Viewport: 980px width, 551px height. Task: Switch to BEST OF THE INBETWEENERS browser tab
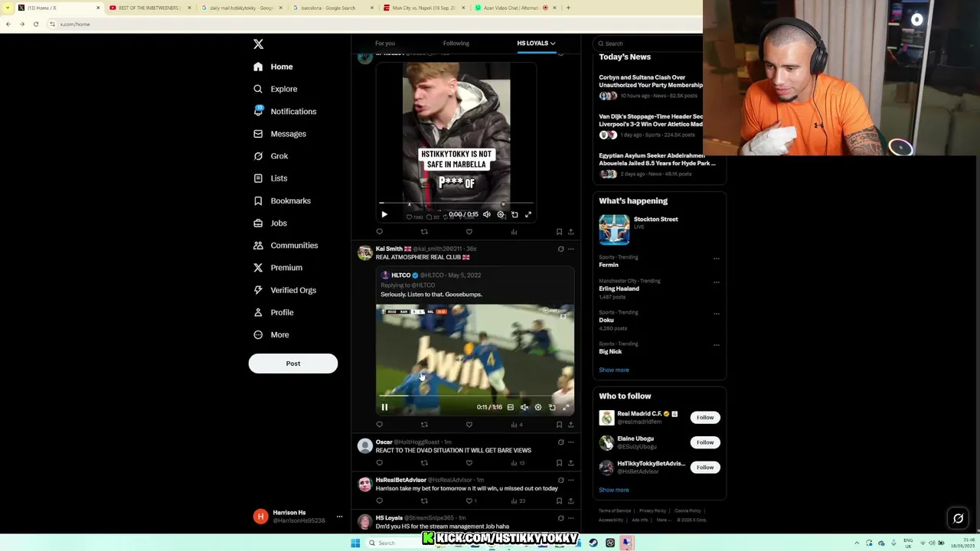click(x=151, y=8)
